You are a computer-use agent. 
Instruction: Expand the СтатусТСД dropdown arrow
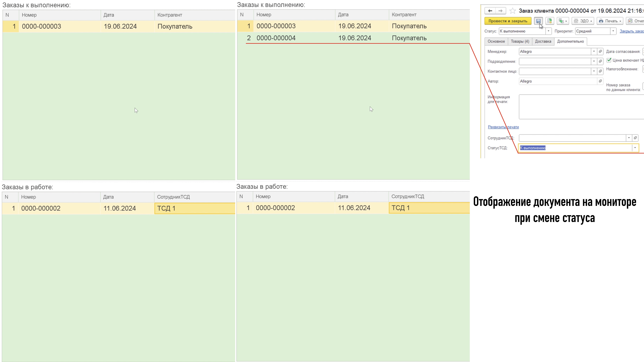pos(635,148)
